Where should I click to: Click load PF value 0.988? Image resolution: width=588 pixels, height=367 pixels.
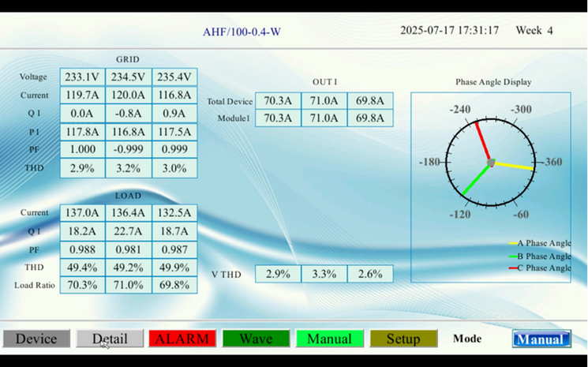click(x=83, y=249)
